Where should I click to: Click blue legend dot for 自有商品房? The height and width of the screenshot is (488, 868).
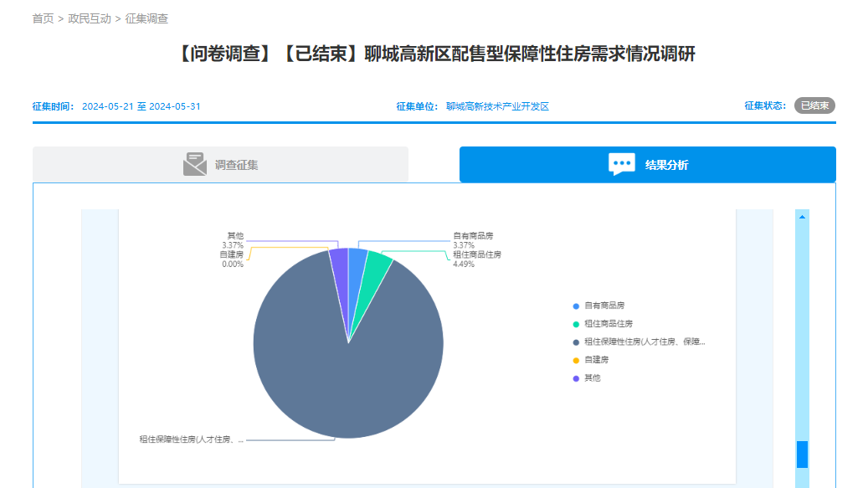pyautogui.click(x=576, y=306)
